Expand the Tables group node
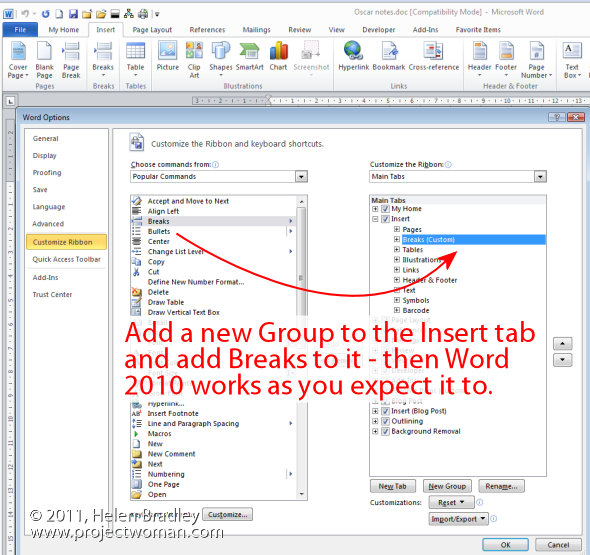The image size is (590, 555). pyautogui.click(x=397, y=249)
